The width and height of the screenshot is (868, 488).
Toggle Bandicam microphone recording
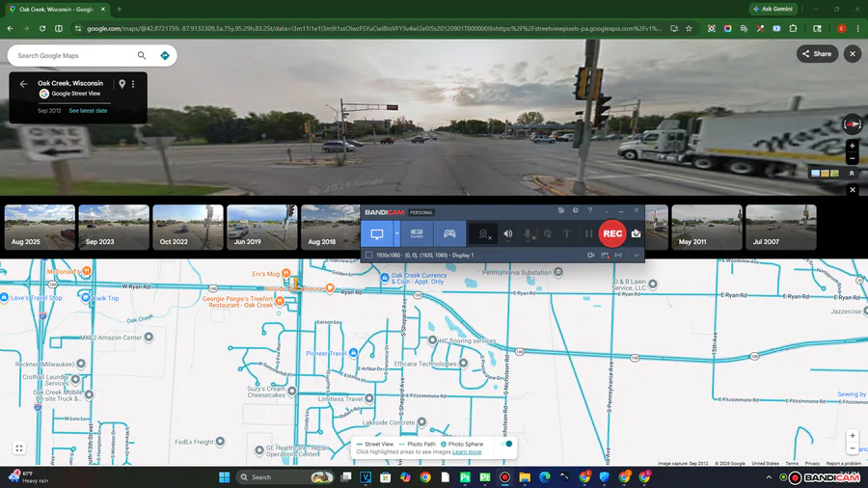pos(529,234)
